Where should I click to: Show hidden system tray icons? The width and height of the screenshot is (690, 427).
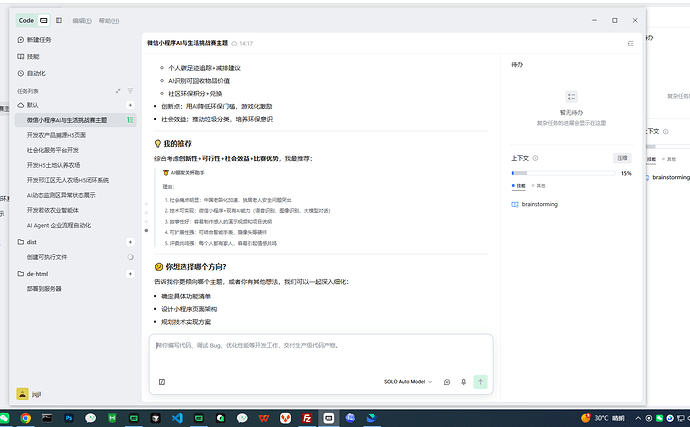coord(638,418)
